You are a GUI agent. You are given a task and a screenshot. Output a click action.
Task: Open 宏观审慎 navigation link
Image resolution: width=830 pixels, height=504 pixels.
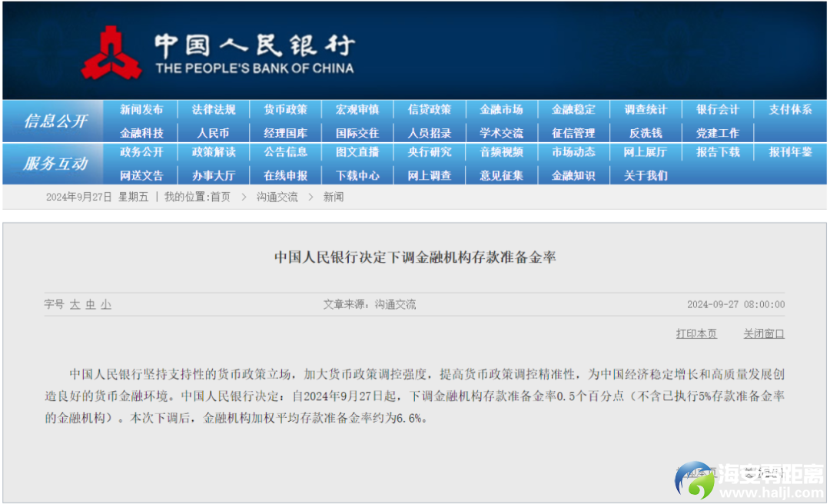(x=357, y=110)
